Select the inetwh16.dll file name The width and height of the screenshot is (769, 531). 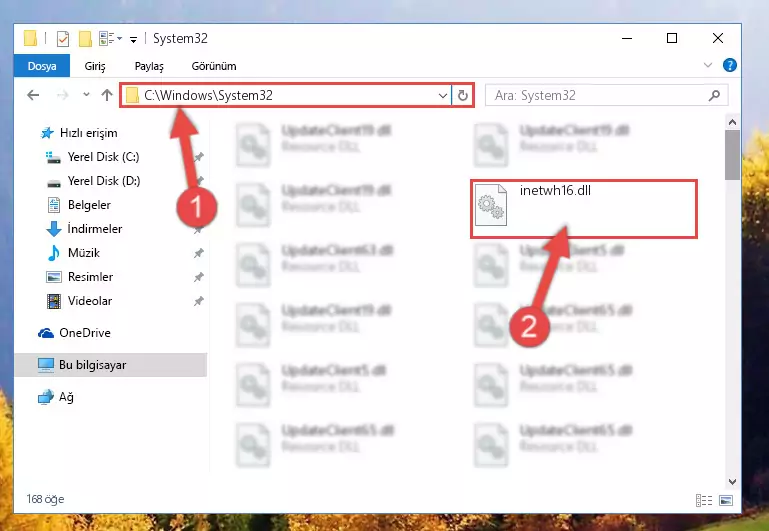[x=555, y=190]
